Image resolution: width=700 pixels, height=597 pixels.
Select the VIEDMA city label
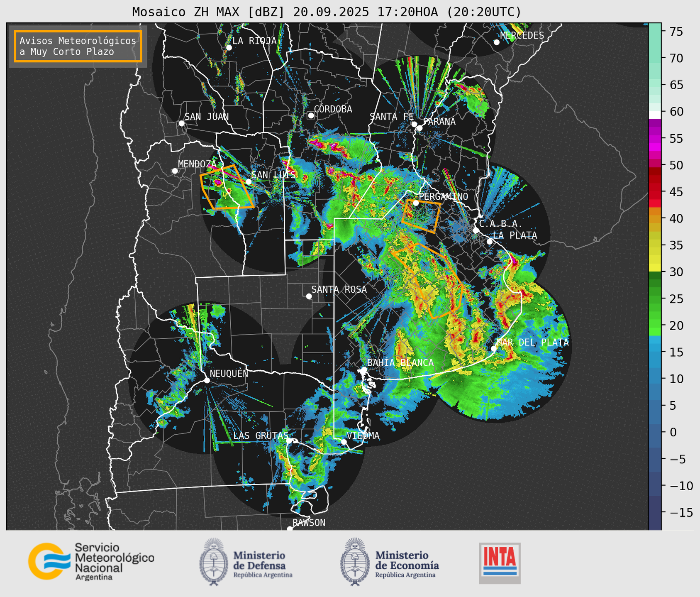pos(363,436)
